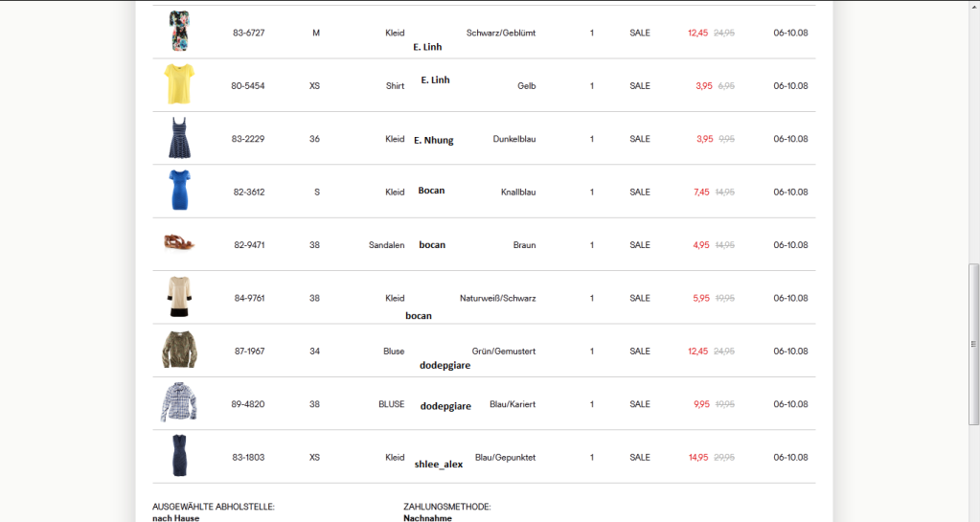Click the vertical scrollbar thumb
Screen dimensions: 980x522
coord(973,343)
